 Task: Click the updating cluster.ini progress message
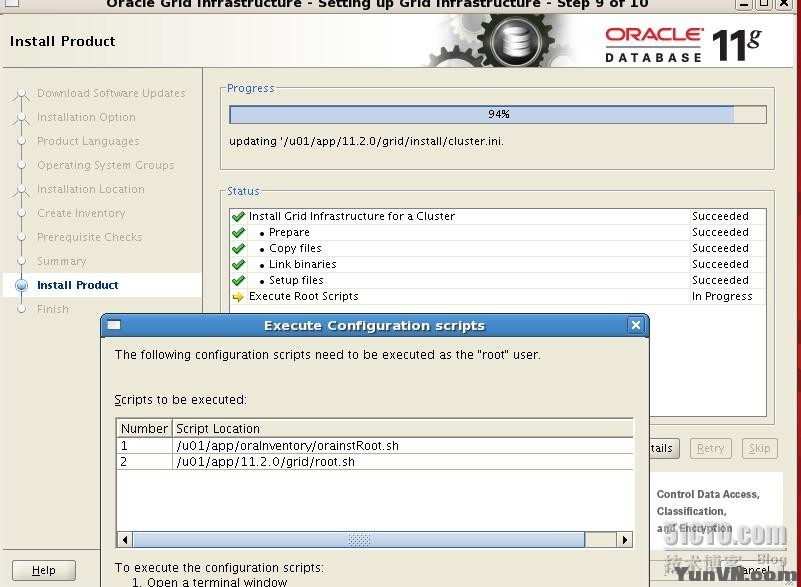click(366, 141)
